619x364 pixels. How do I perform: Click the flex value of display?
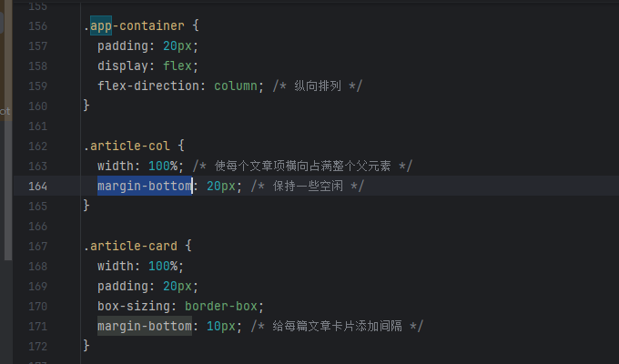[178, 66]
